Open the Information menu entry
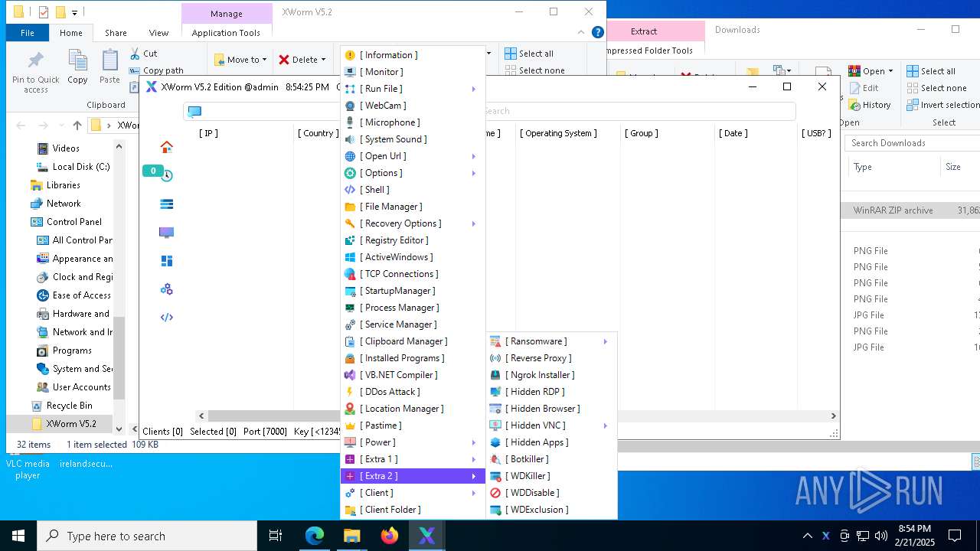The image size is (980, 551). click(413, 55)
